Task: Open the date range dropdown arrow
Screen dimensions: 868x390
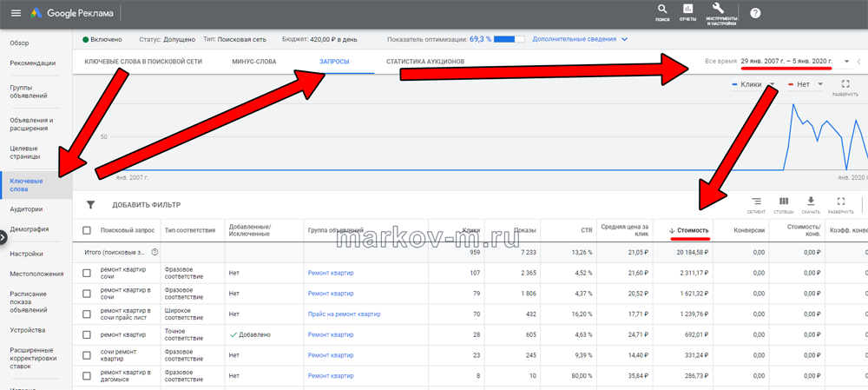Action: [x=846, y=62]
